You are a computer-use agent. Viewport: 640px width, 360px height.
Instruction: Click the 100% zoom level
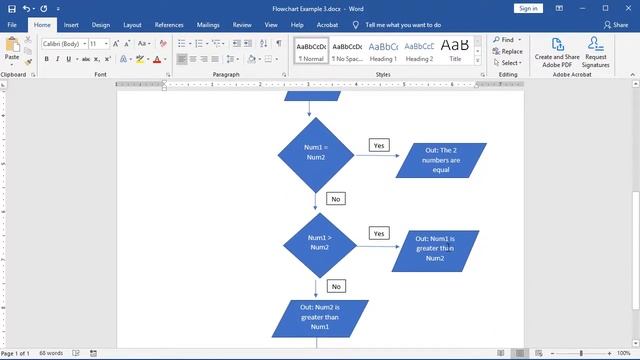point(624,353)
